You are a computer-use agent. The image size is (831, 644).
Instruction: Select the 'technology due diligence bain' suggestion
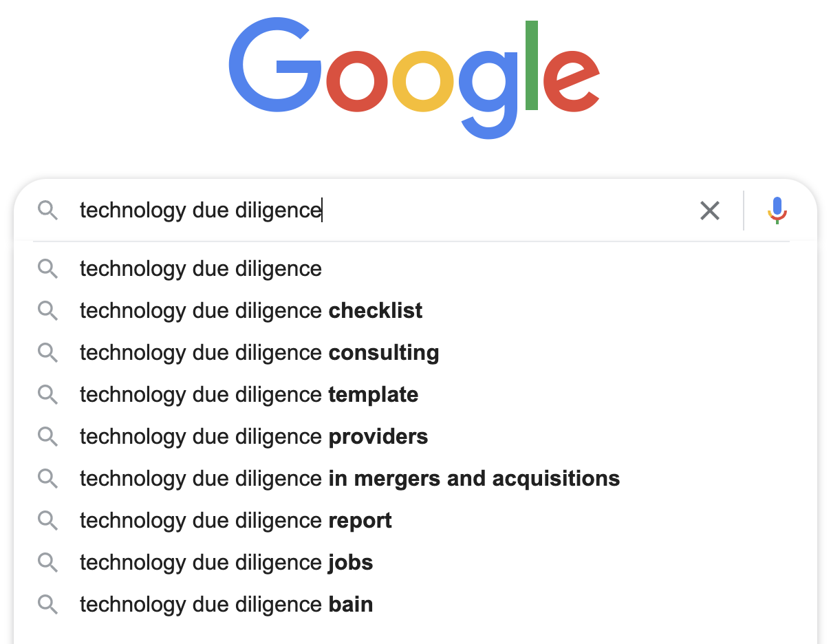[x=226, y=604]
